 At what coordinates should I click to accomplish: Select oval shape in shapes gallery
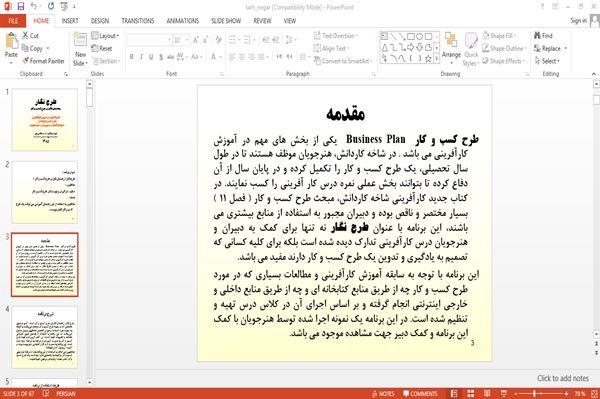(419, 37)
